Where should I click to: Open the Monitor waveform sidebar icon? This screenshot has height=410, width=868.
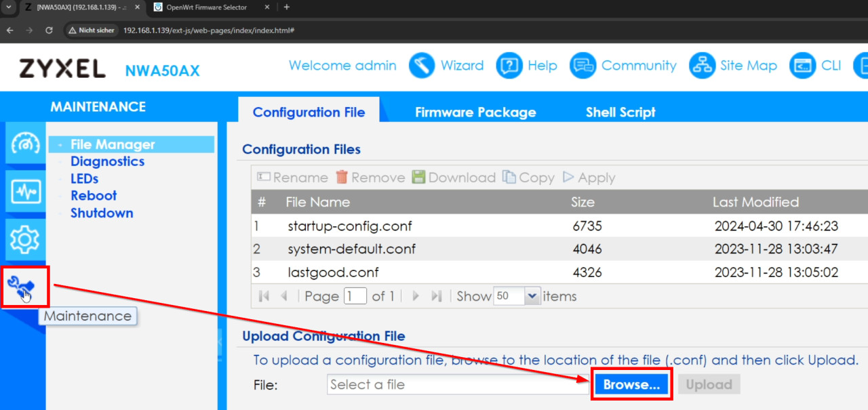point(26,192)
